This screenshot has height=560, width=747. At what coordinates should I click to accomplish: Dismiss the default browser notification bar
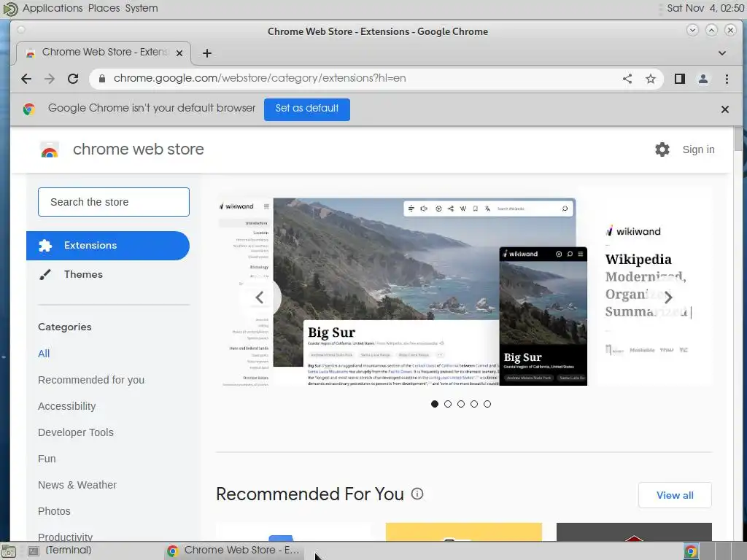click(724, 109)
